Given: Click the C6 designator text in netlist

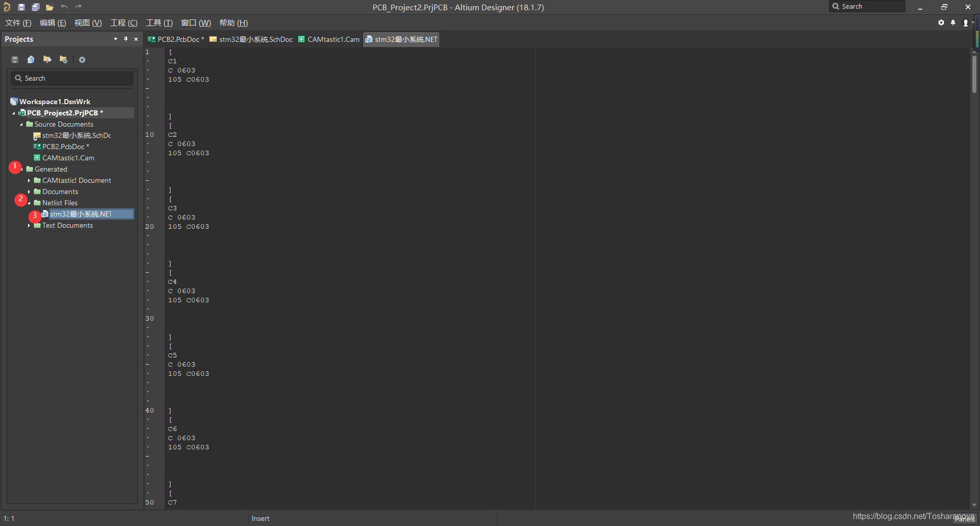Looking at the screenshot, I should click(x=173, y=429).
